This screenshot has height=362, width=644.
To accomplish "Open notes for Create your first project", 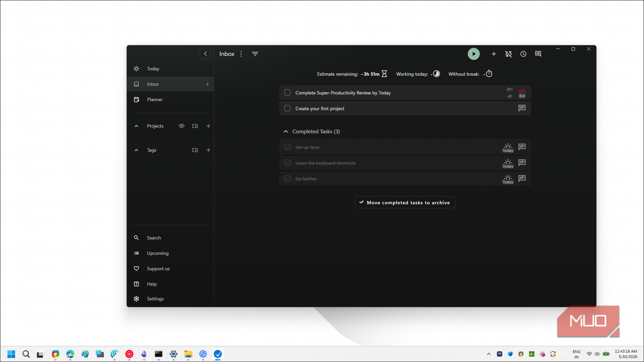I will pos(522,108).
